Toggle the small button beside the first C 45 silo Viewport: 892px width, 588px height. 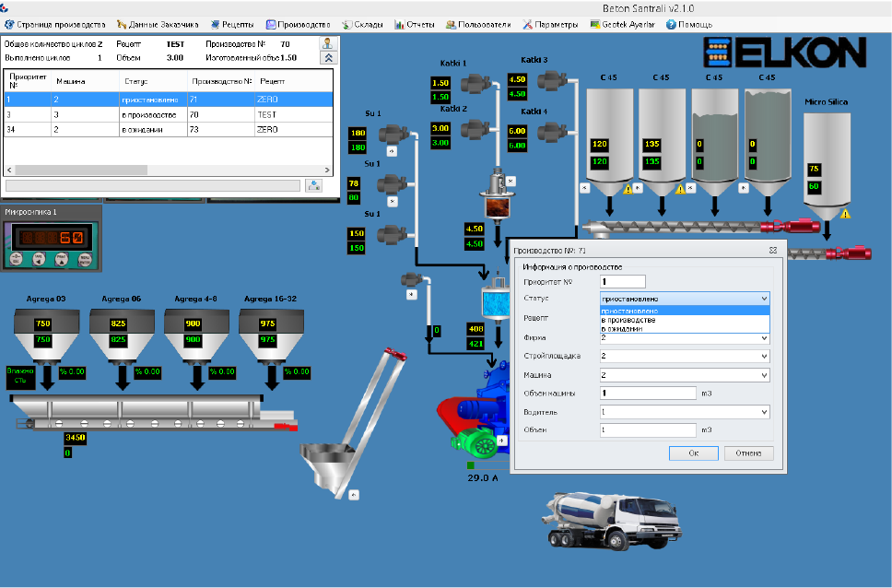[x=583, y=187]
